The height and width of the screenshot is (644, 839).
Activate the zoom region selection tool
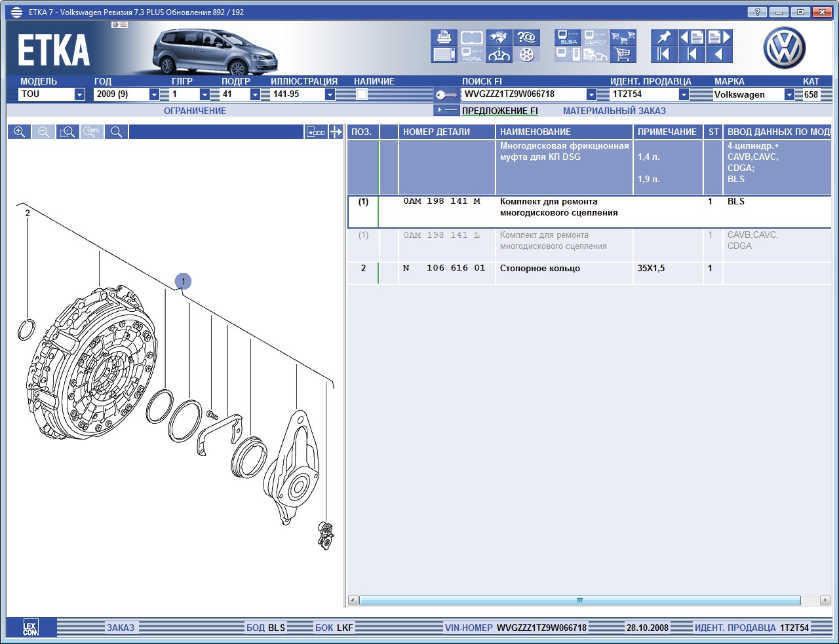coord(68,132)
